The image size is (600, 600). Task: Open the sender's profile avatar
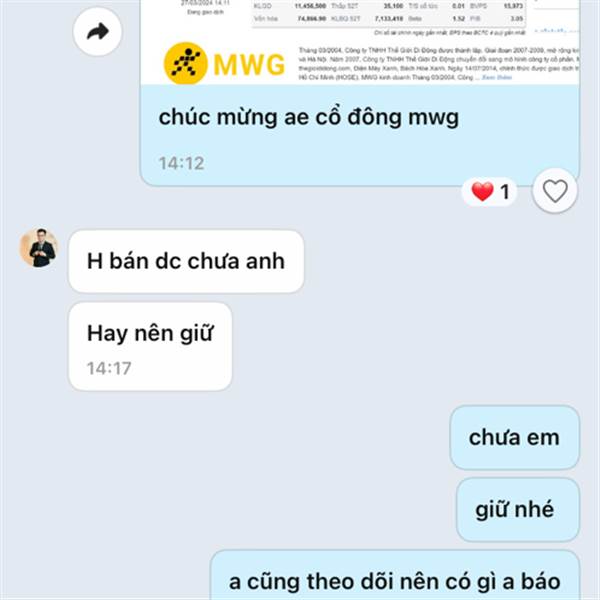(39, 248)
